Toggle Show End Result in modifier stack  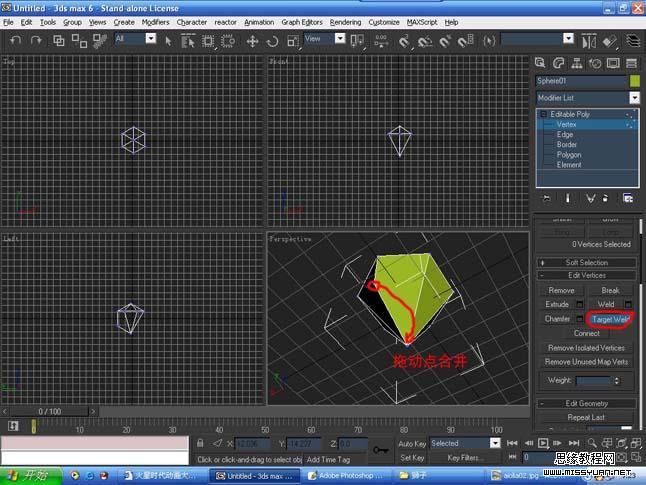[567, 198]
